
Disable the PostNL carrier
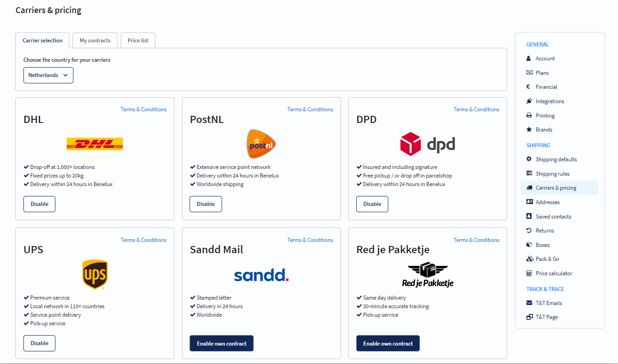206,204
